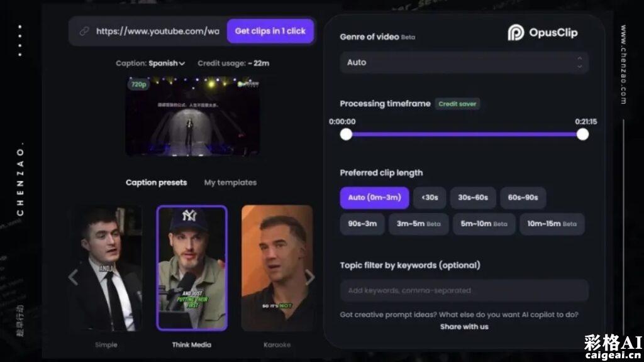Image resolution: width=644 pixels, height=362 pixels.
Task: Click the timeframe slider end handle
Action: (582, 134)
